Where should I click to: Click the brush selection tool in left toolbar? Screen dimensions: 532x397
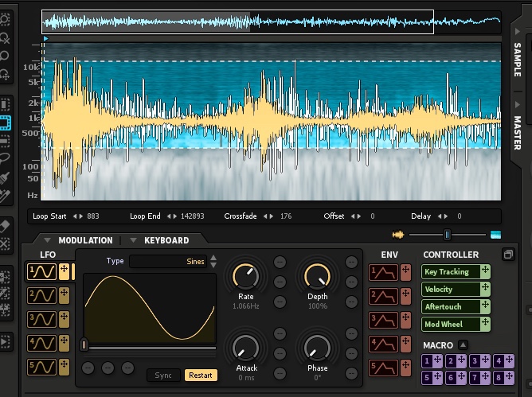tap(6, 177)
